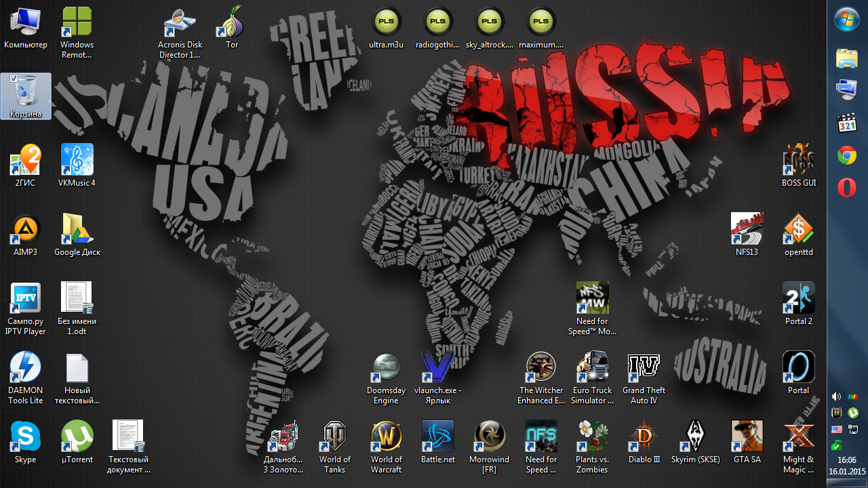
Task: Select the Grand Theft Auto IV shortcut
Action: point(644,378)
